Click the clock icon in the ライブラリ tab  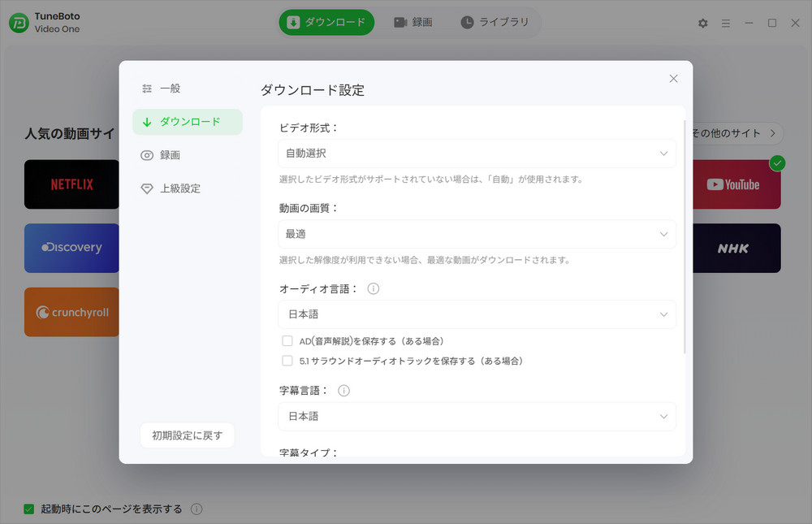467,22
